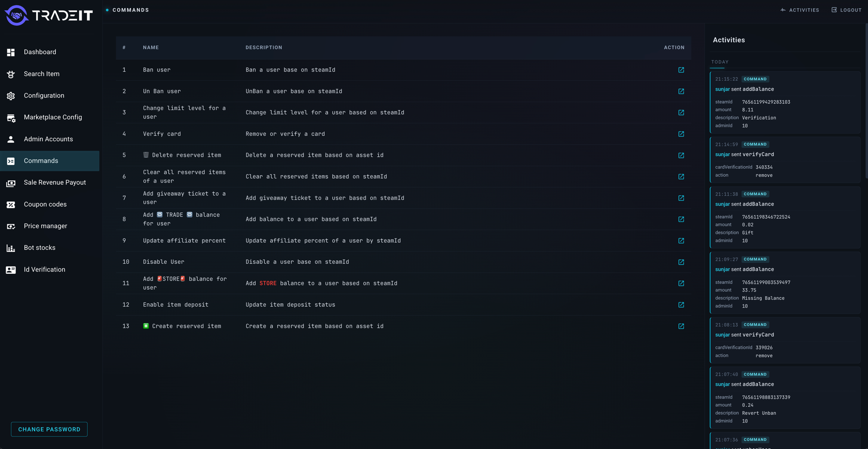Click the Commands terminal icon
The height and width of the screenshot is (449, 868).
10,161
